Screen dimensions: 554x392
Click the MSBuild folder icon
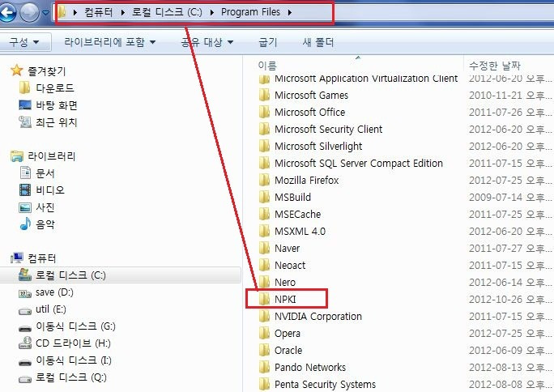coord(264,197)
